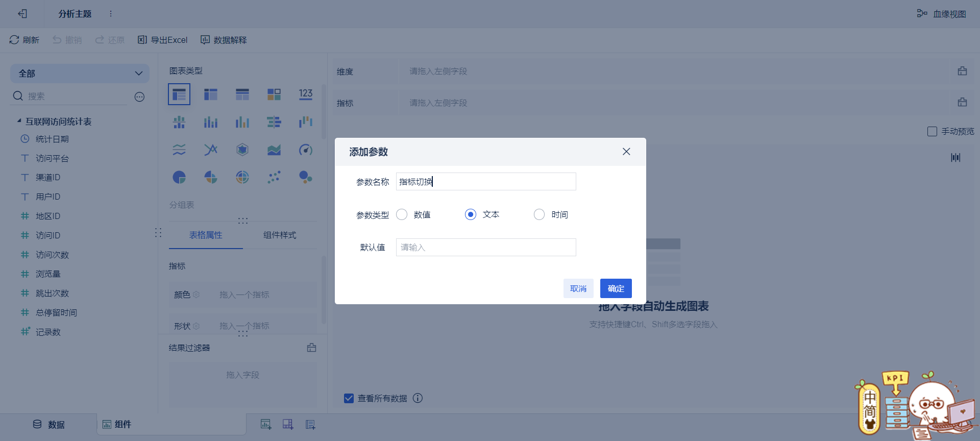
Task: Choose the stacked column chart icon
Action: coord(211,122)
